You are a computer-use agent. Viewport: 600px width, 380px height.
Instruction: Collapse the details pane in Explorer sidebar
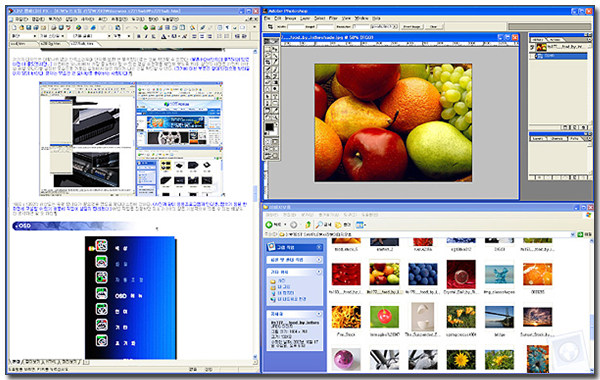tap(319, 314)
